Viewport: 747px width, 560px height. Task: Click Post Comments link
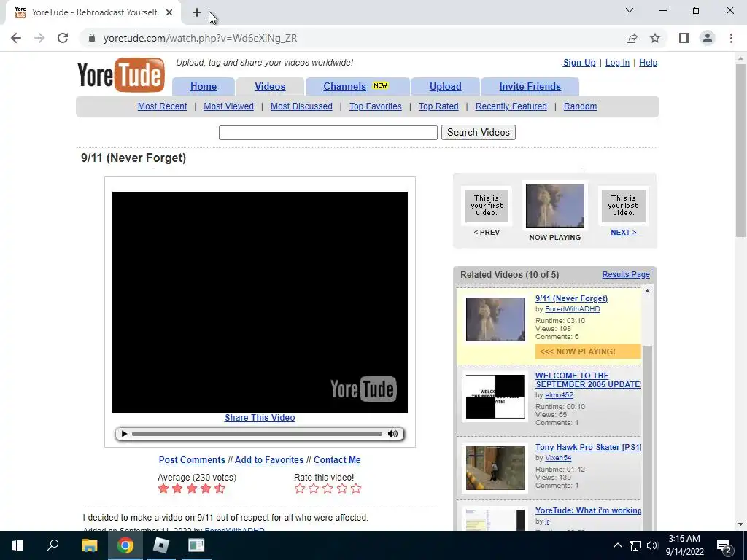tap(192, 460)
